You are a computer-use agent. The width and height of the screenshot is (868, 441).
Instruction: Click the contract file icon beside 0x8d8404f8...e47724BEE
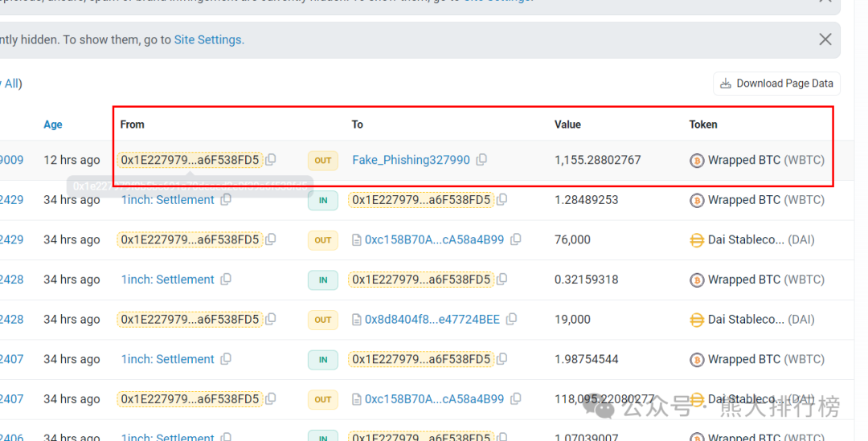click(x=357, y=320)
